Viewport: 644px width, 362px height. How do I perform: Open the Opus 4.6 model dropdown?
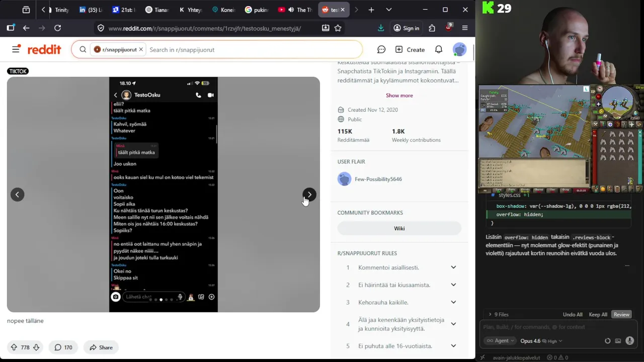tap(541, 341)
